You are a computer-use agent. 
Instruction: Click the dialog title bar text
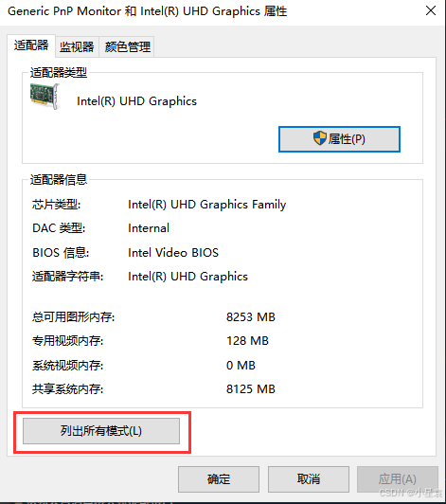click(x=147, y=11)
